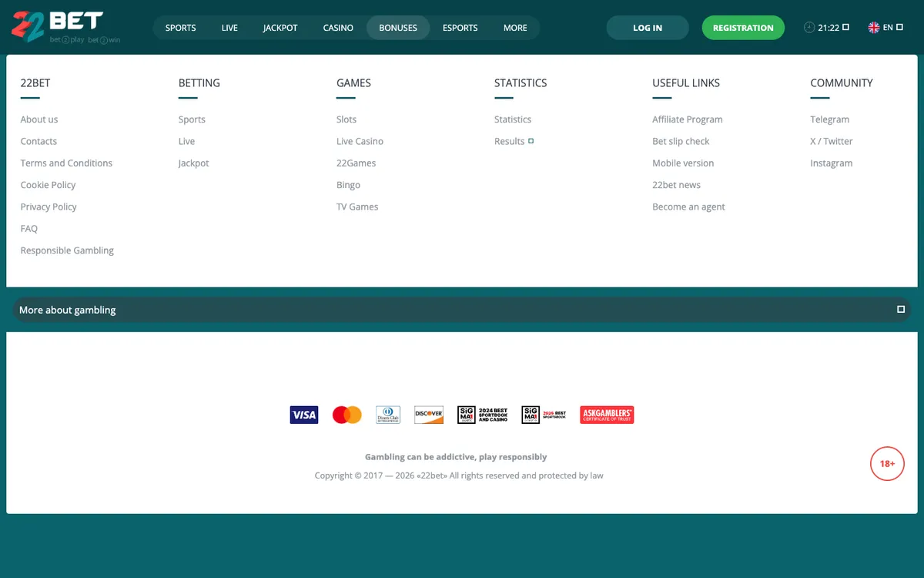Click the Statistics link under STATISTICS heading
The image size is (924, 578).
pyautogui.click(x=513, y=119)
